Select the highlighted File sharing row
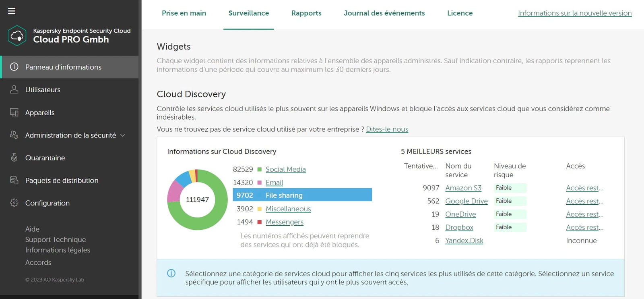Screen dimensions: 644x299 [302, 195]
